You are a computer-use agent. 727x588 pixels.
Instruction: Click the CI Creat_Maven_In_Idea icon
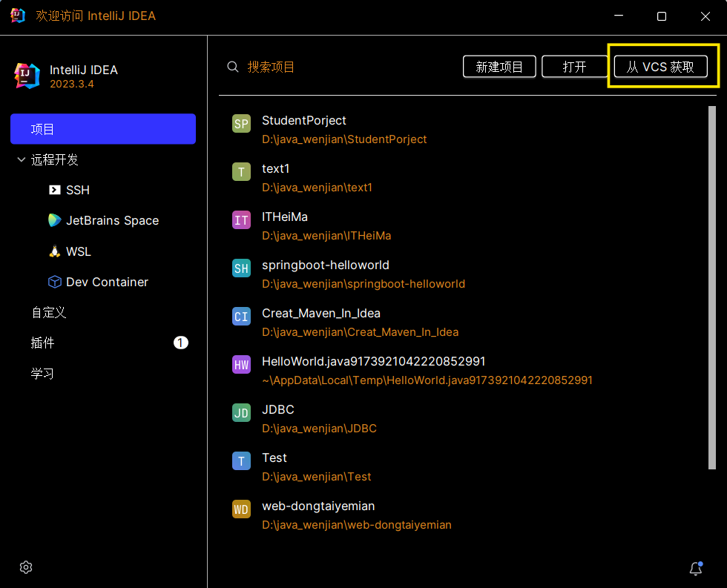241,317
